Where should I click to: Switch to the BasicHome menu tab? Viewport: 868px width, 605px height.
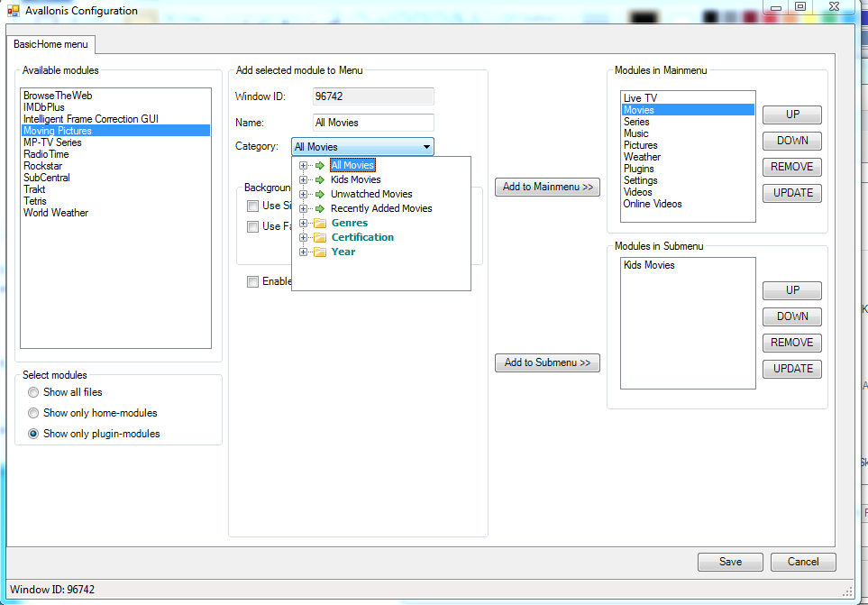[x=50, y=44]
